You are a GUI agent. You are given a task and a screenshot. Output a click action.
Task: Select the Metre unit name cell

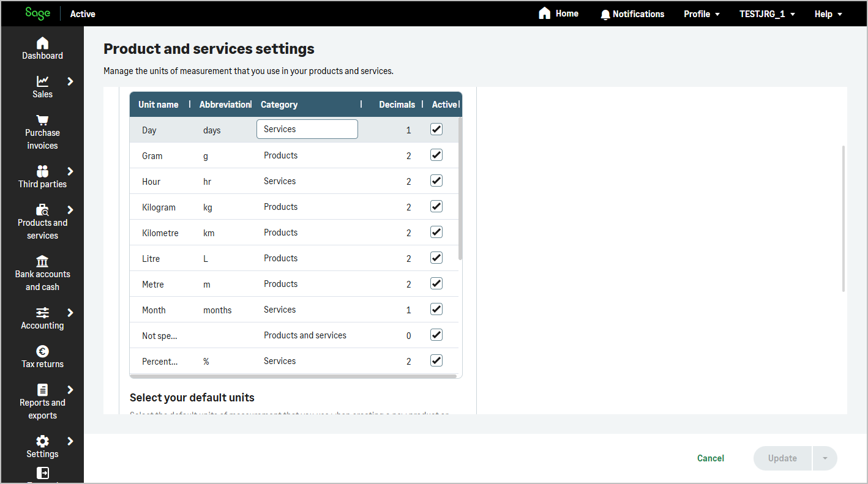tap(153, 285)
